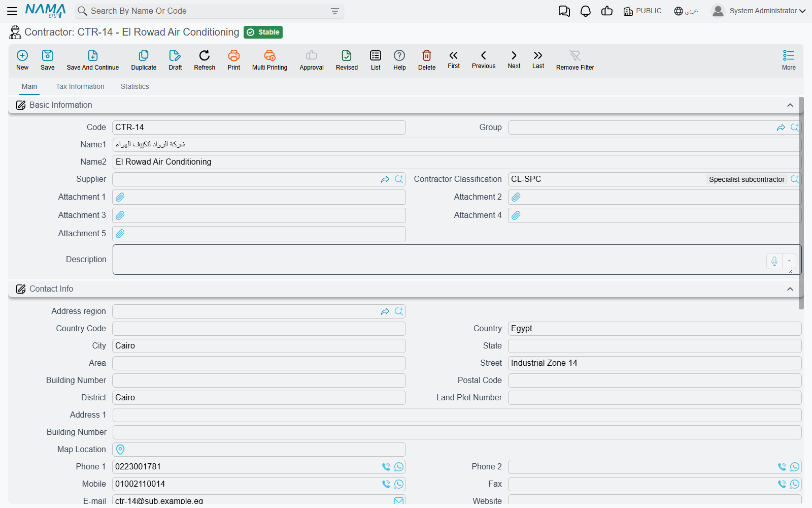Call Phone 1 number icon
This screenshot has width=812, height=508.
coord(386,467)
